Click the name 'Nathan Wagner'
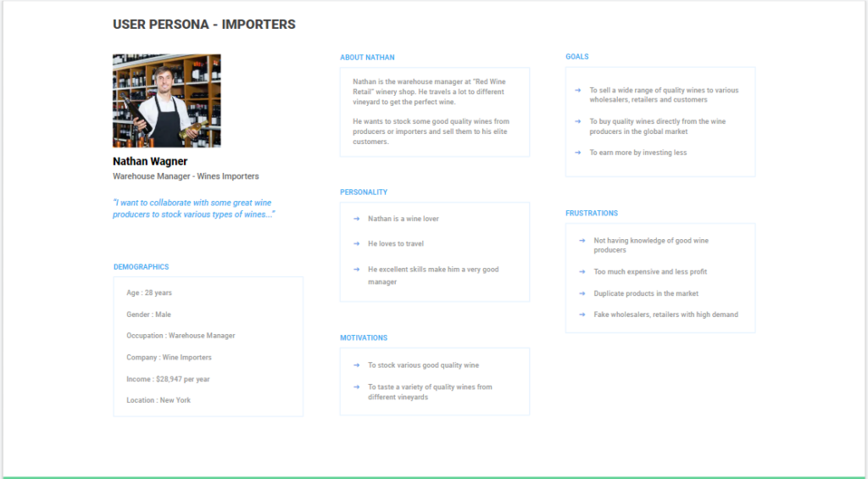This screenshot has width=868, height=479. click(150, 161)
